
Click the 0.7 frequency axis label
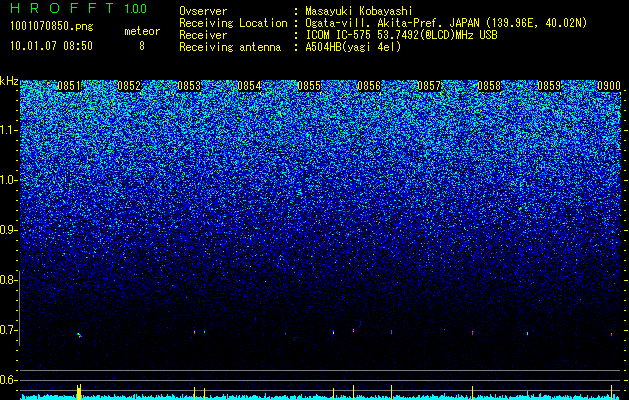point(7,331)
